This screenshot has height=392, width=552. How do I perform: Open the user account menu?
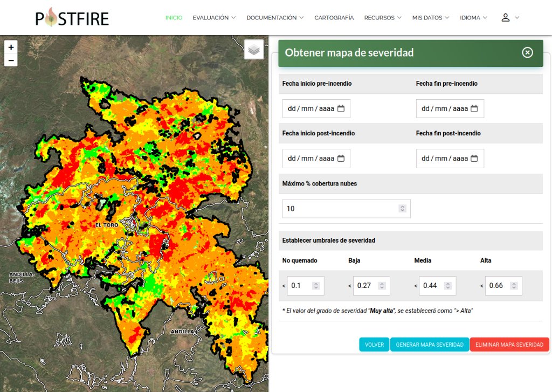[x=510, y=18]
